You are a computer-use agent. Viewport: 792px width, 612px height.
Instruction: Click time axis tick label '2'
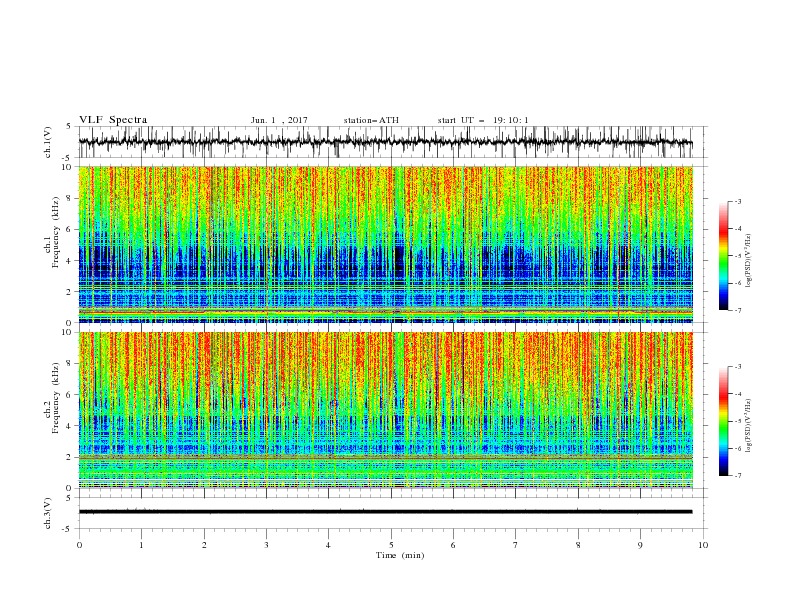click(204, 545)
